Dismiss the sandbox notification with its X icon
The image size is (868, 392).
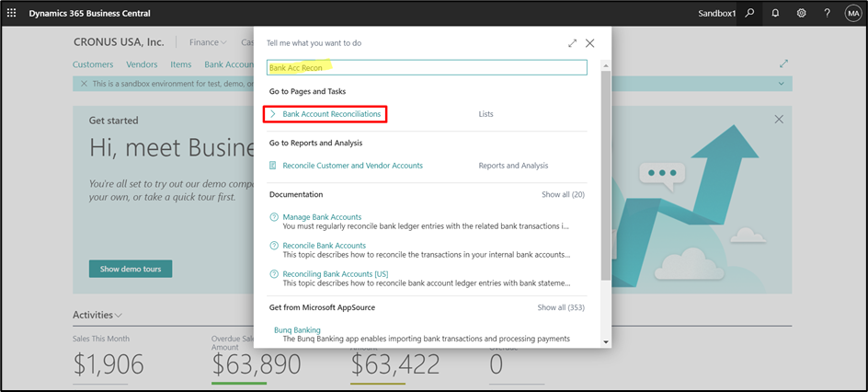(85, 84)
